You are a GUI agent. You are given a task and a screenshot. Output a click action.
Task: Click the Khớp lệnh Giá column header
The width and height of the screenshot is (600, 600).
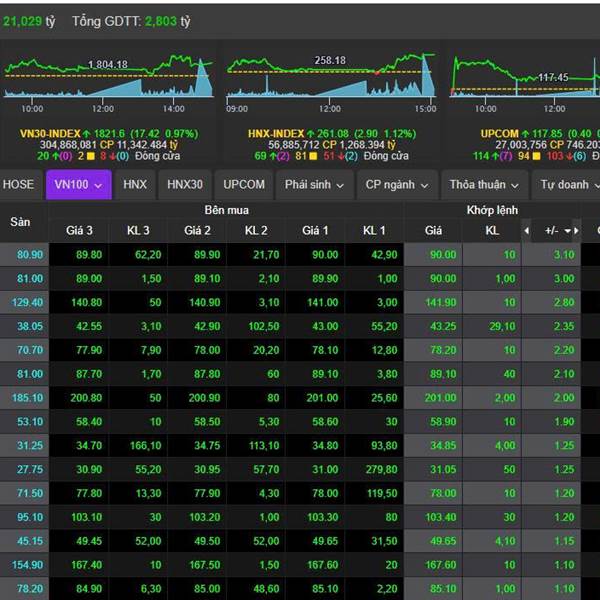pyautogui.click(x=433, y=231)
